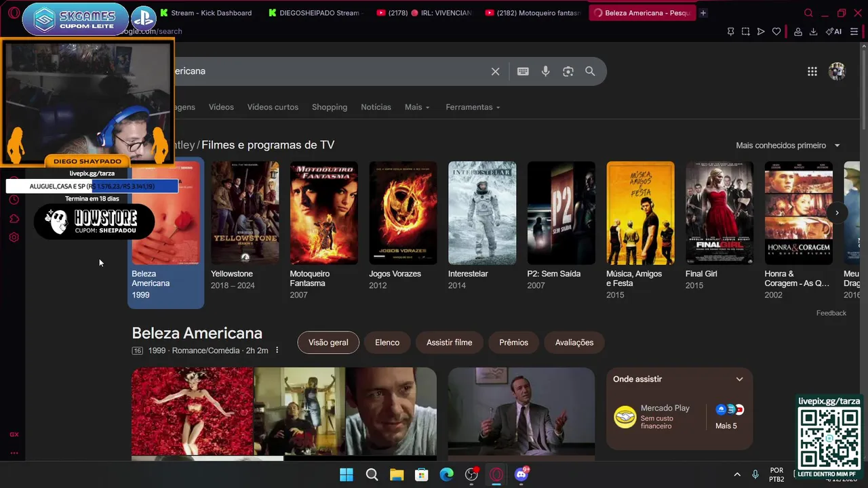Viewport: 868px width, 488px height.
Task: Switch to the Stream - Kick Dashboard tab
Action: pos(205,13)
